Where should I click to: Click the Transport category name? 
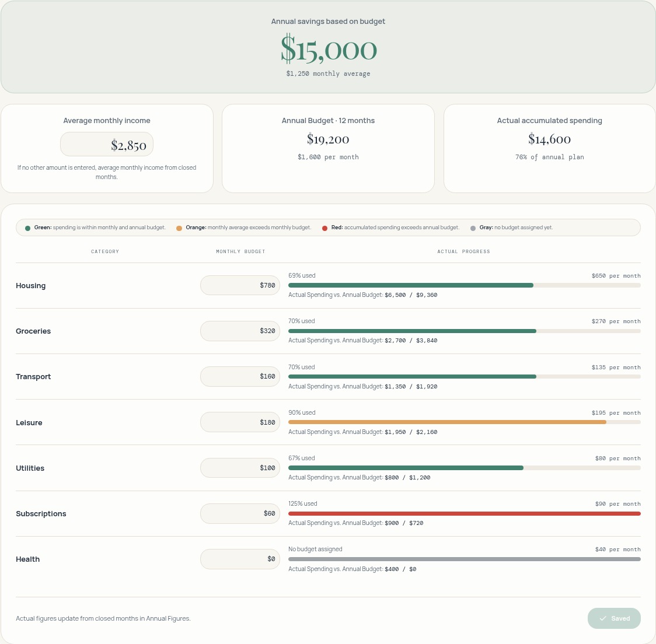pyautogui.click(x=33, y=376)
